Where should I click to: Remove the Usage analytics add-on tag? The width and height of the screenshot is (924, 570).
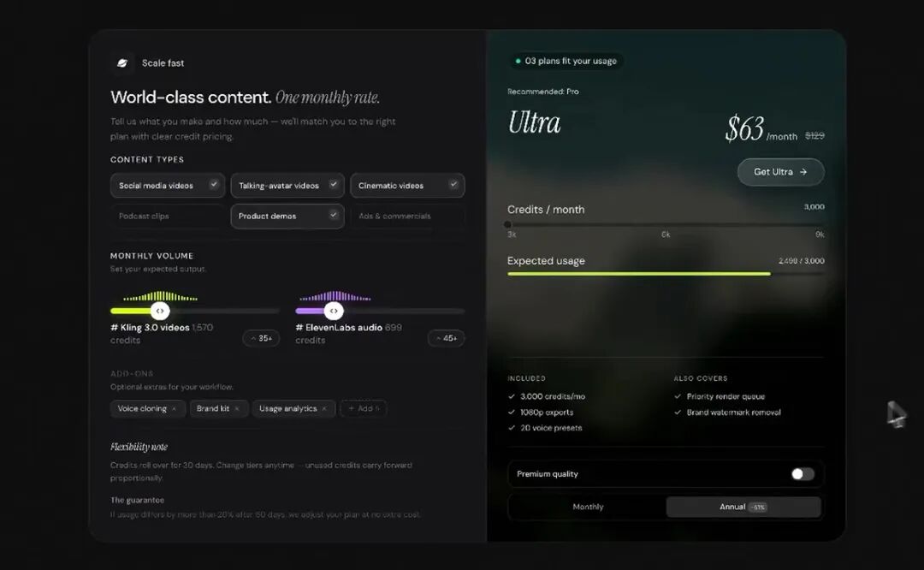click(x=324, y=408)
